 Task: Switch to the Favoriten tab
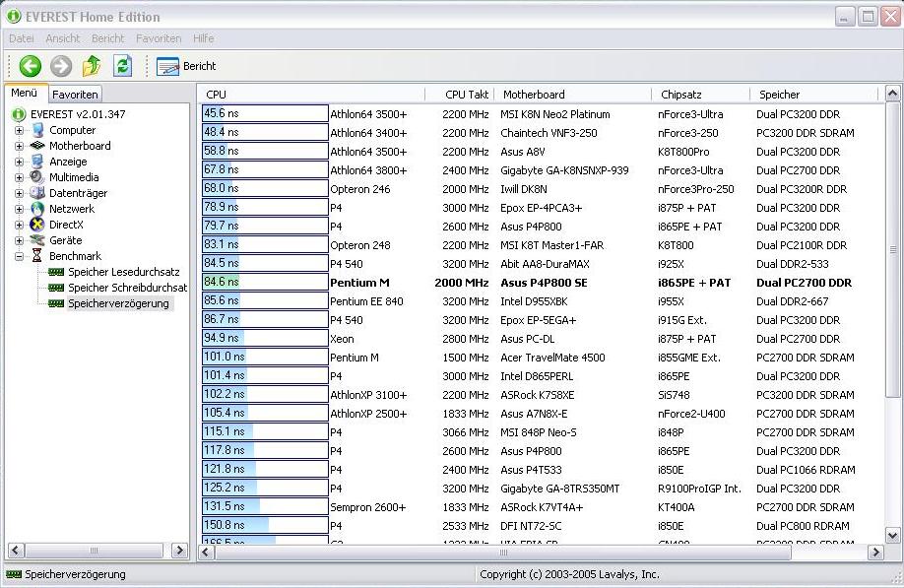(x=75, y=94)
